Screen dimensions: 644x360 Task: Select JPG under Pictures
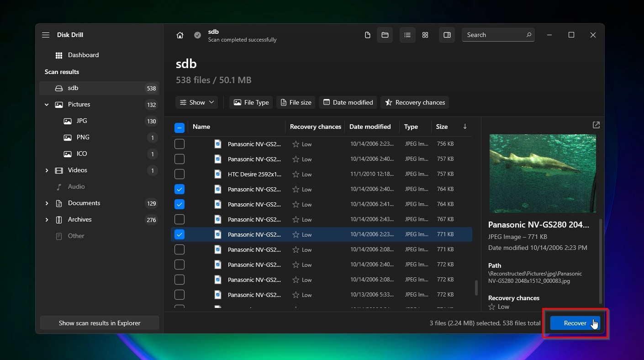(99, 121)
